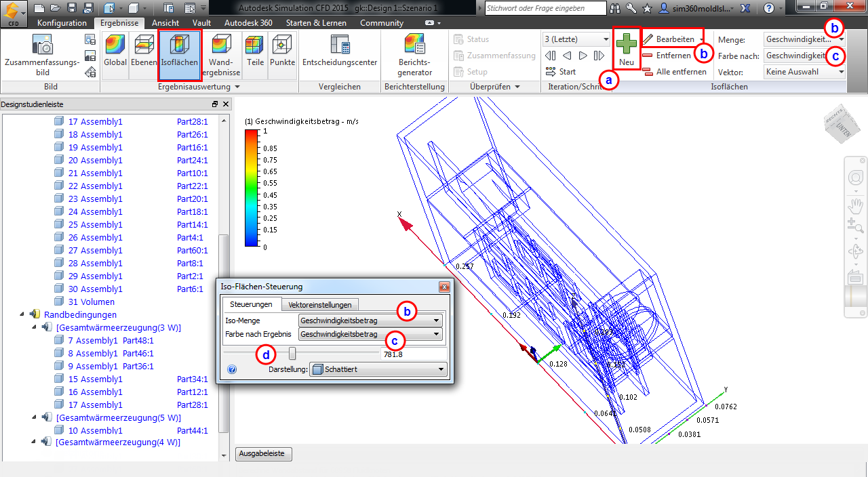Open the Zusammenfassungsbild camera tool
Viewport: 868px width, 477px height.
point(42,56)
